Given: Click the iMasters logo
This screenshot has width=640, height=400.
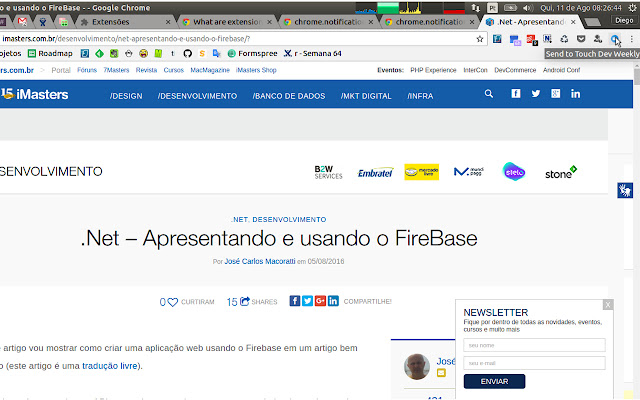Looking at the screenshot, I should [34, 94].
